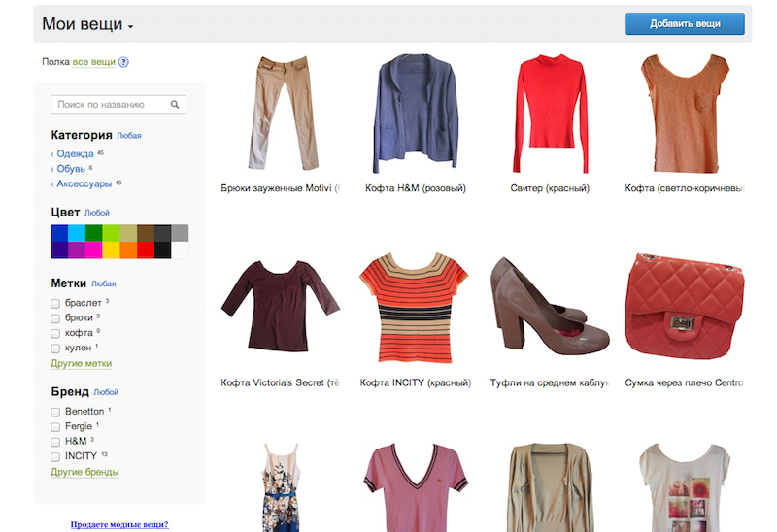
Task: Open the white printed T-shirt thumbnail
Action: 685,487
